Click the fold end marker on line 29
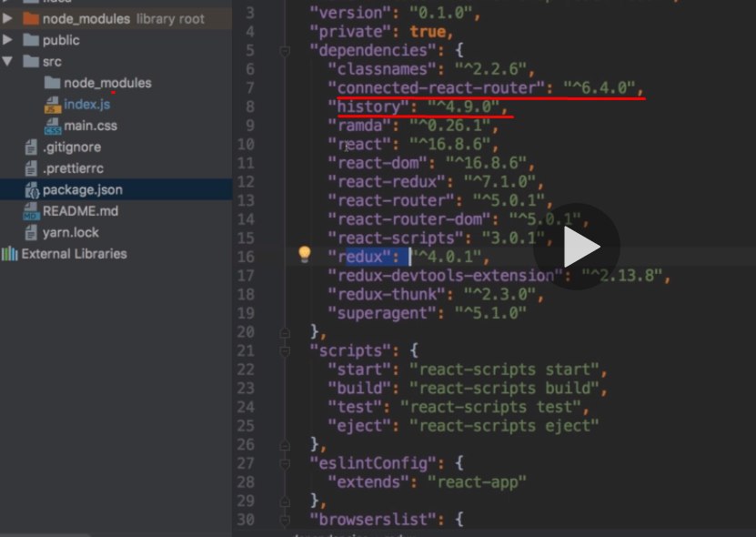756x537 pixels. pyautogui.click(x=285, y=502)
